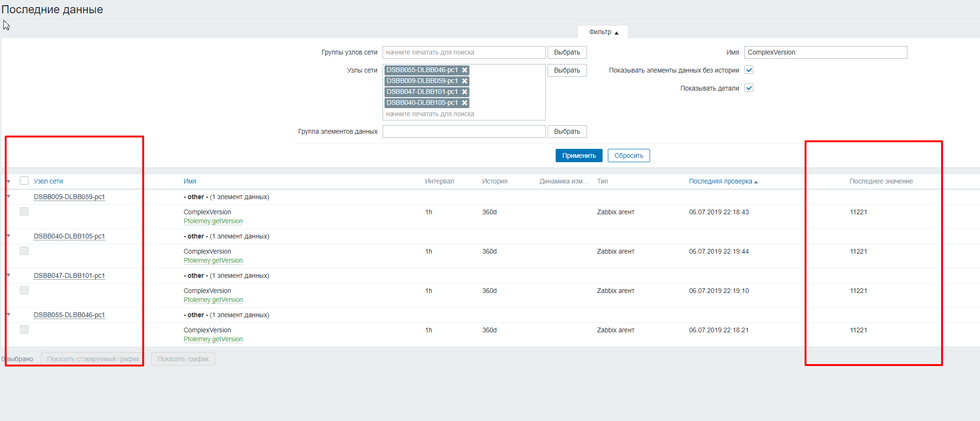The height and width of the screenshot is (421, 980).
Task: Open Ptolemey.getVersion link for DSBB047-DLBB101-pc1
Action: coord(213,300)
